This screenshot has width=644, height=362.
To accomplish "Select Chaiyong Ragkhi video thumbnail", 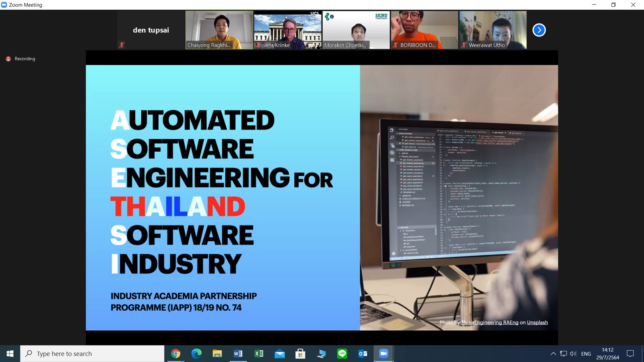I will click(x=219, y=30).
